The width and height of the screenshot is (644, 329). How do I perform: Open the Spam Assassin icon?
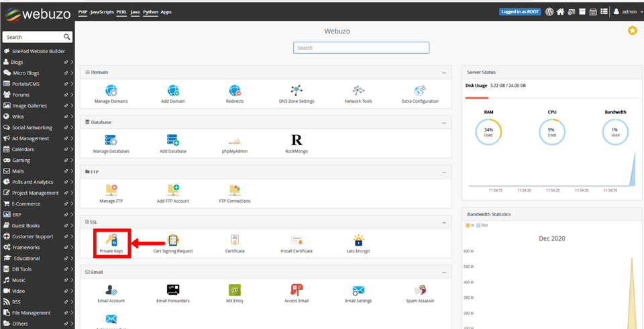(421, 292)
